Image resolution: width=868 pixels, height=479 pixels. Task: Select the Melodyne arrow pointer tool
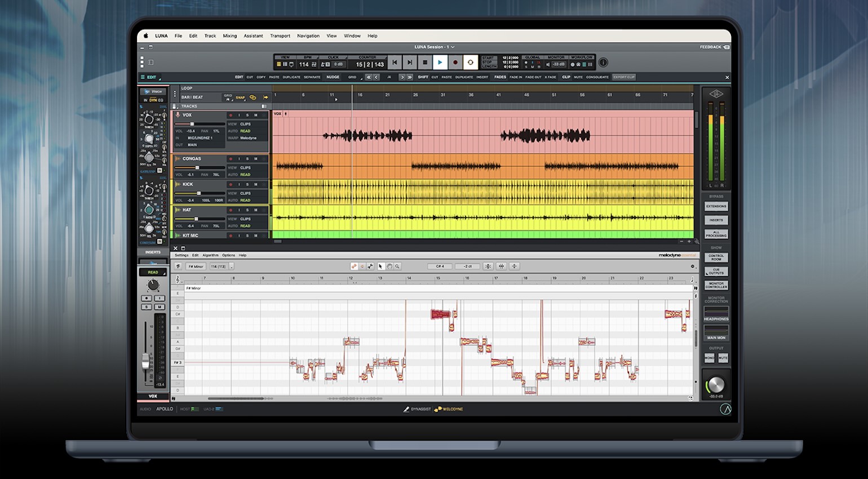click(x=380, y=267)
